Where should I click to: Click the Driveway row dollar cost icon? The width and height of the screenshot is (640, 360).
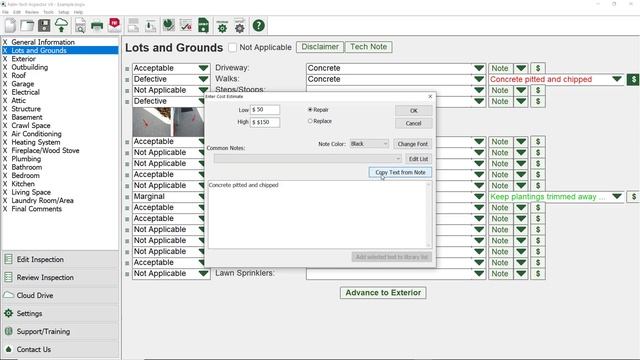[x=538, y=68]
